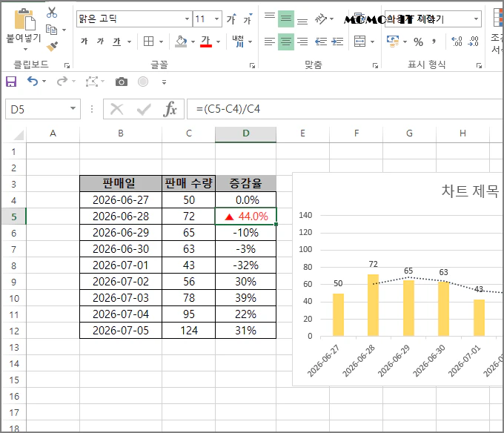The height and width of the screenshot is (433, 504).
Task: Click the Copy icon
Action: point(51,30)
